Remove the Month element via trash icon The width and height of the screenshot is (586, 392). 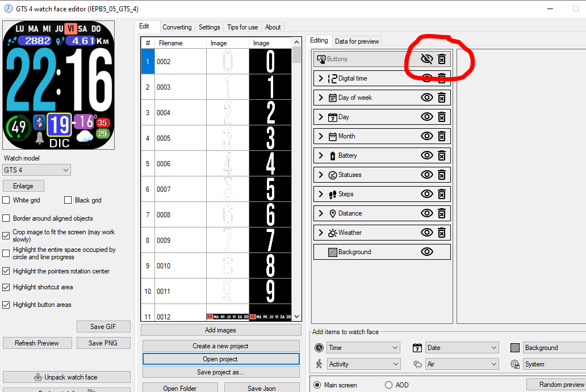click(x=441, y=136)
